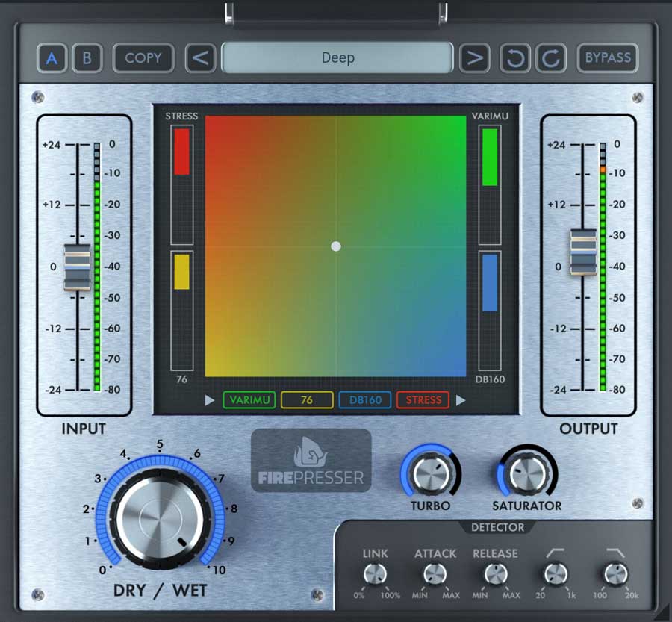
Task: Click the high-pass filter knob (20–1k)
Action: click(556, 574)
